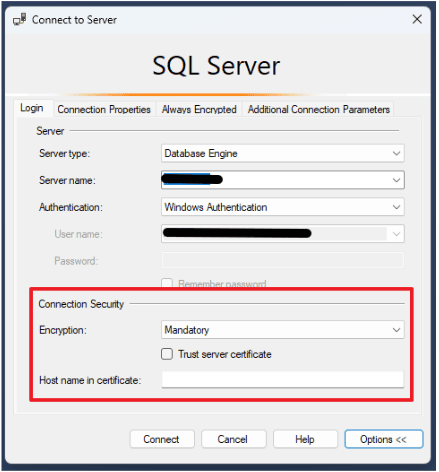Click the User name dropdown arrow
439x472 pixels.
point(396,234)
